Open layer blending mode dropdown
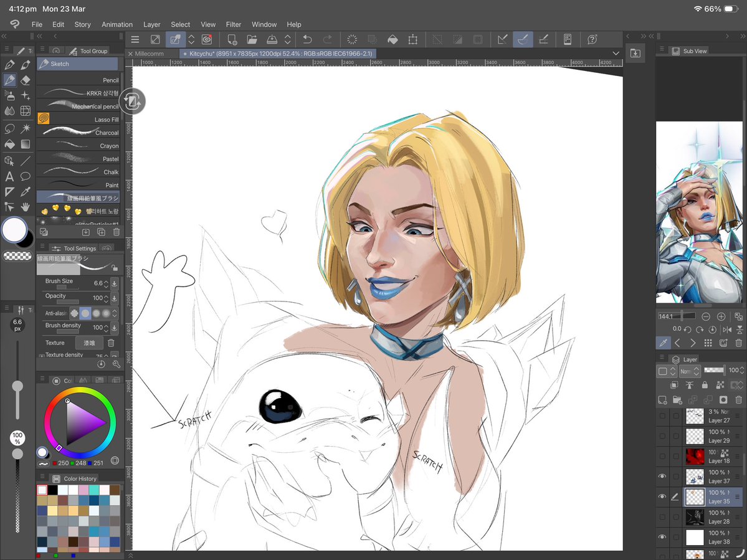This screenshot has width=747, height=560. pyautogui.click(x=689, y=371)
